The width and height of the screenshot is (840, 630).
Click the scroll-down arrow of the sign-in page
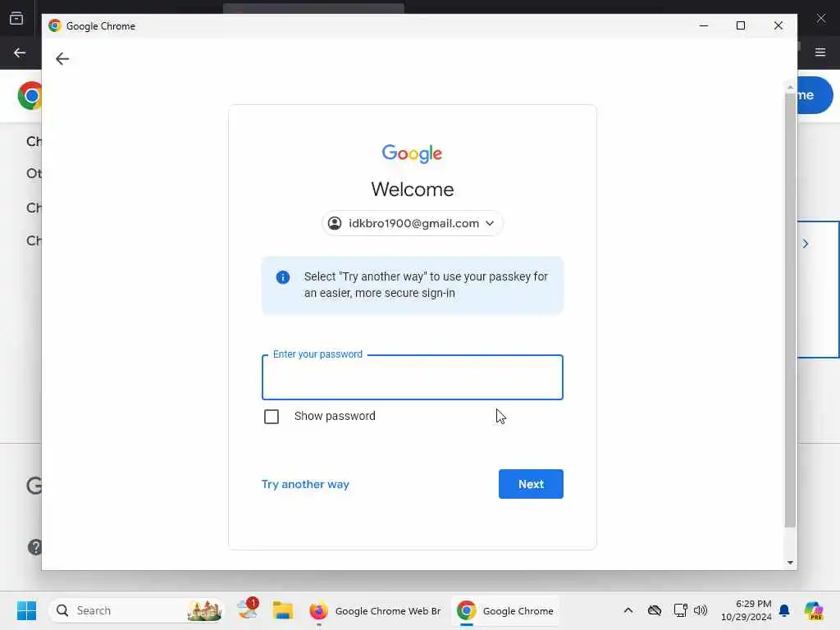point(790,563)
